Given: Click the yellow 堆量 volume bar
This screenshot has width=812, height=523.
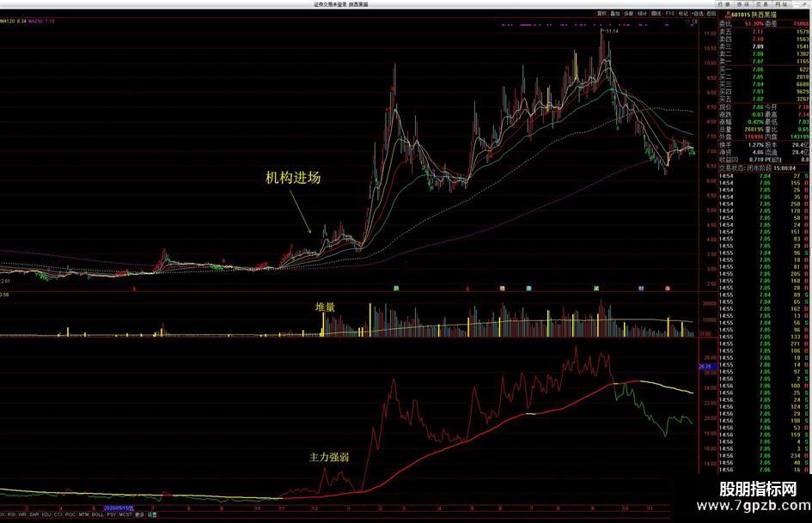Looking at the screenshot, I should (323, 325).
